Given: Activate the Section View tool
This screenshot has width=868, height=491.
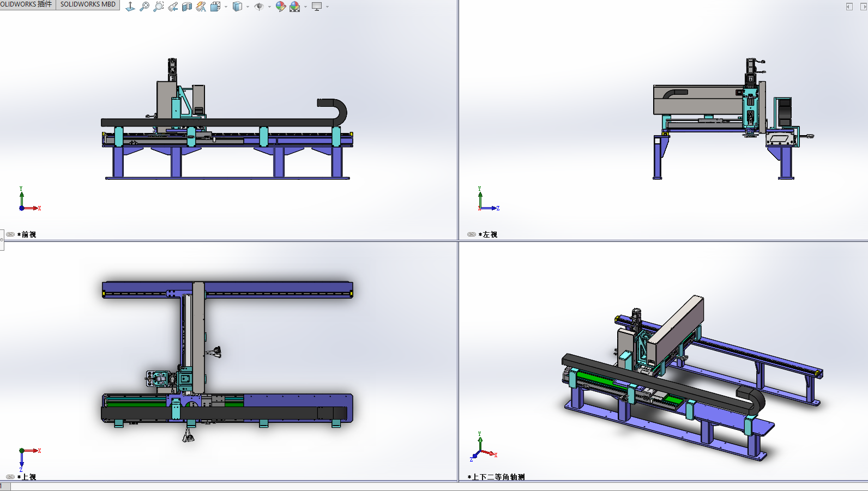Looking at the screenshot, I should (x=187, y=7).
